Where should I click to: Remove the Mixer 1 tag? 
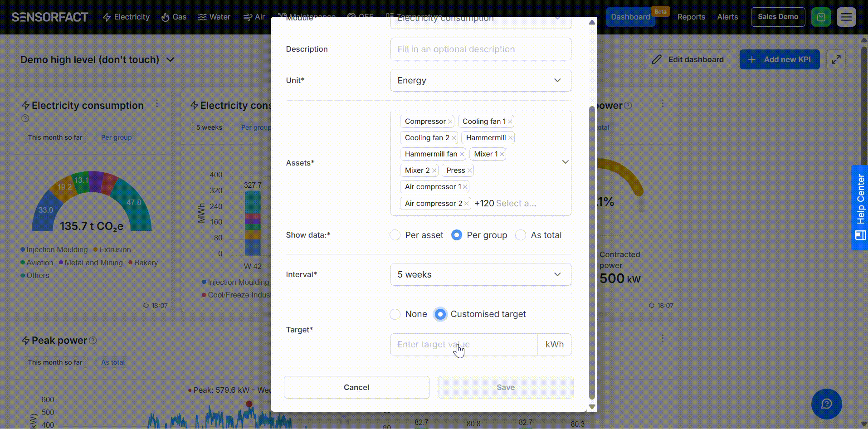[x=502, y=154]
